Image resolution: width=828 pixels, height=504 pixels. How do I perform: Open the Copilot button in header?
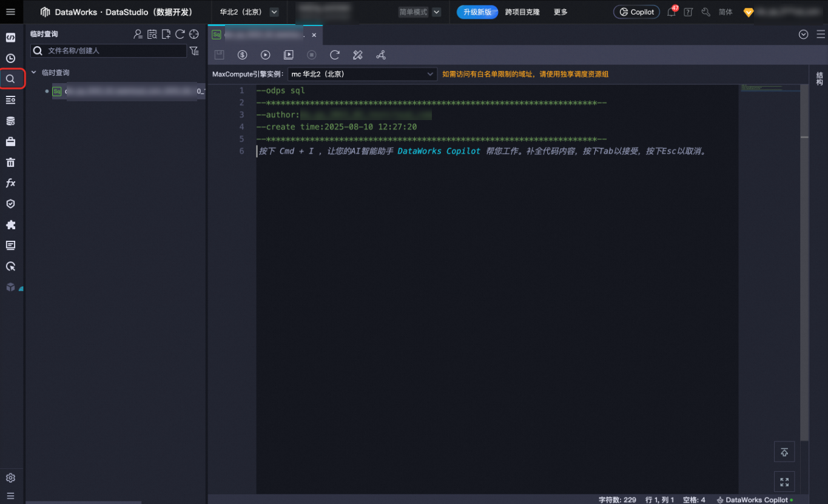point(636,12)
